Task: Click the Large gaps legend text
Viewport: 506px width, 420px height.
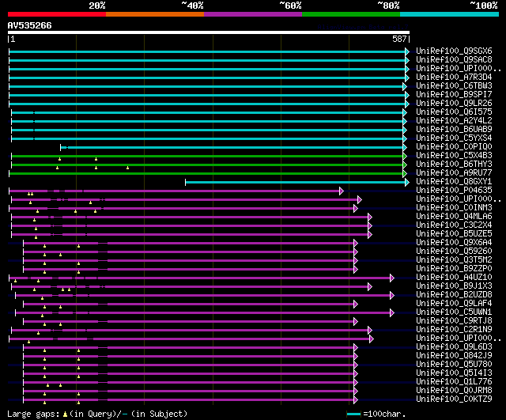Action: [33, 414]
